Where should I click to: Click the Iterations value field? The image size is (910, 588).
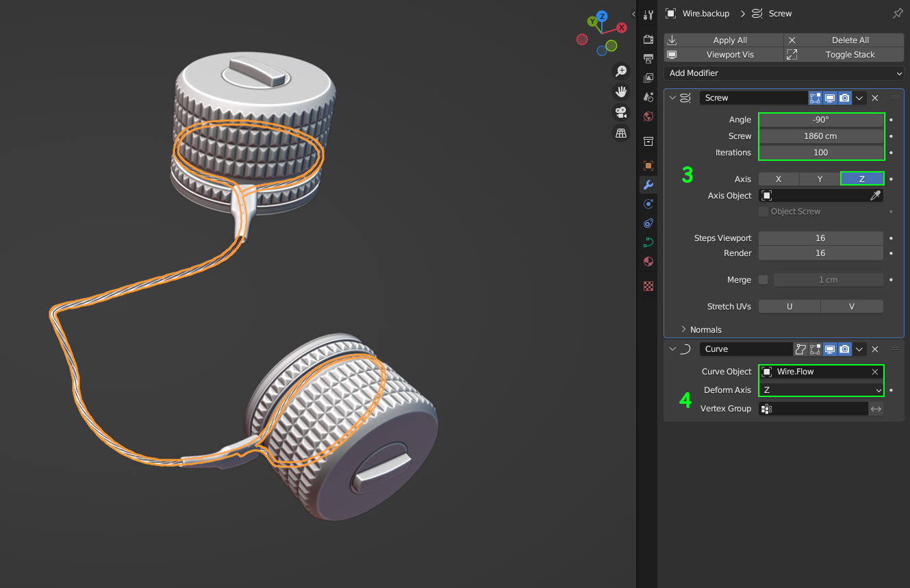tap(820, 153)
